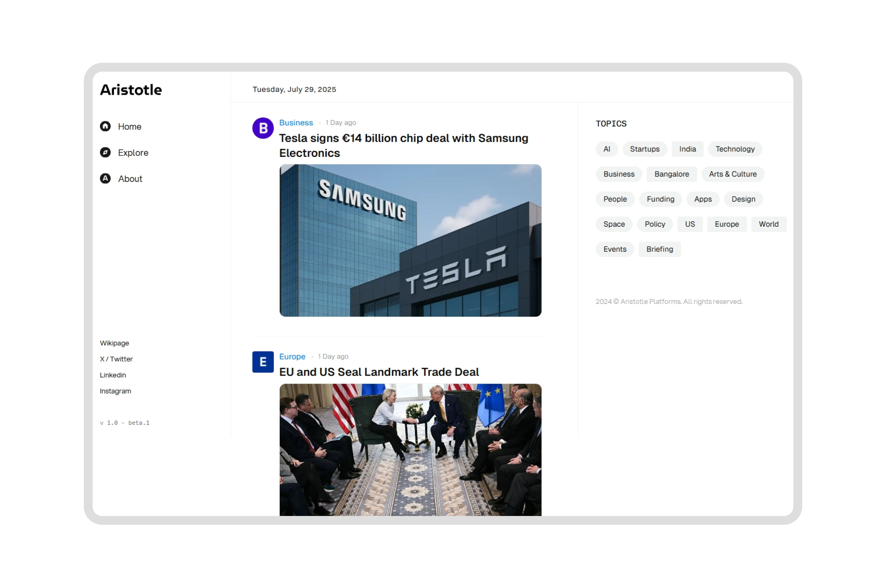This screenshot has width=886, height=588.
Task: Open the EU-US handshake meeting photo
Action: [x=410, y=449]
